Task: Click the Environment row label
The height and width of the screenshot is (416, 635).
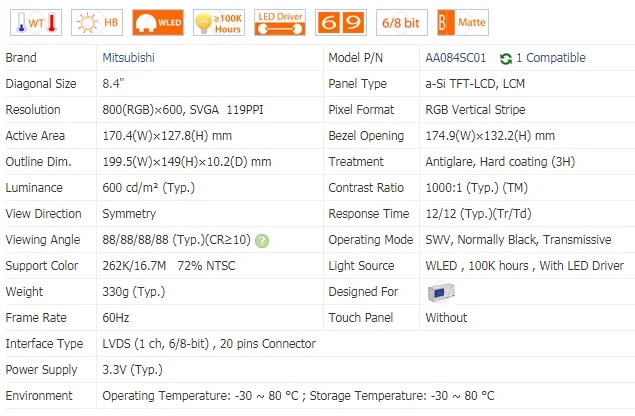Action: (x=39, y=395)
